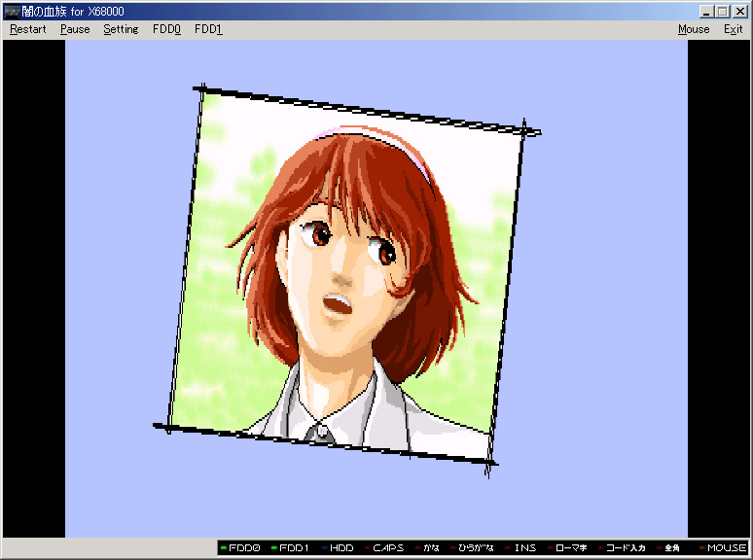753x560 pixels.
Task: Click the ローマ字 romaji indicator
Action: pos(569,548)
